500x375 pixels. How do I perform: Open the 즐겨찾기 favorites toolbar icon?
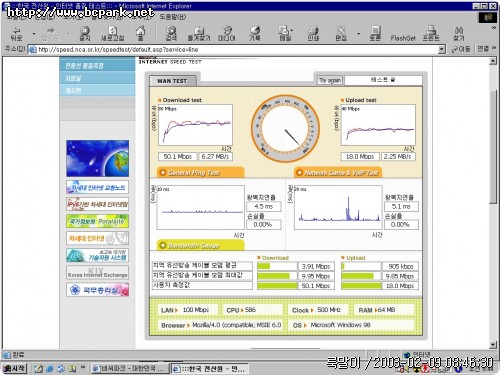[199, 34]
